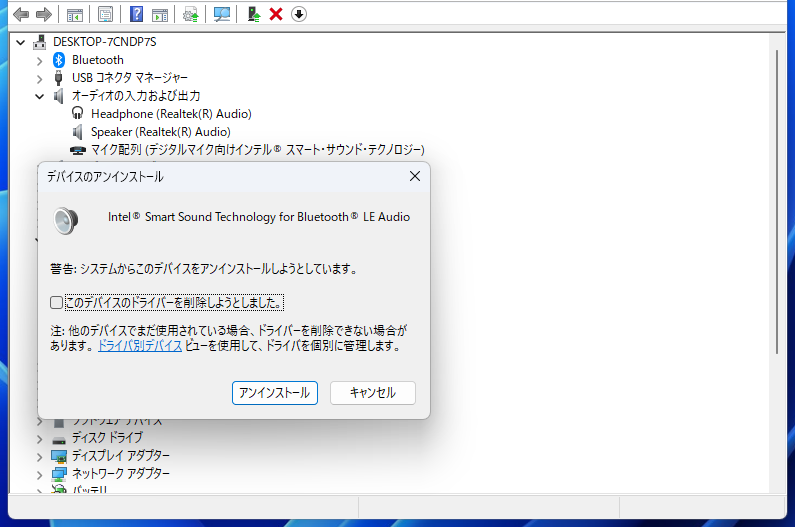Expand the ネットワーク アダプター category

tap(40, 475)
